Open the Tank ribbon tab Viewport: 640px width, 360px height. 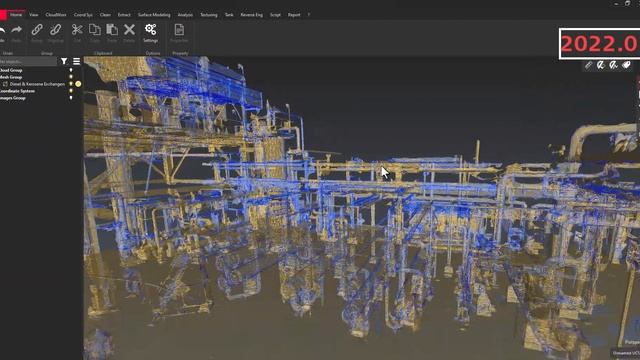coord(229,15)
